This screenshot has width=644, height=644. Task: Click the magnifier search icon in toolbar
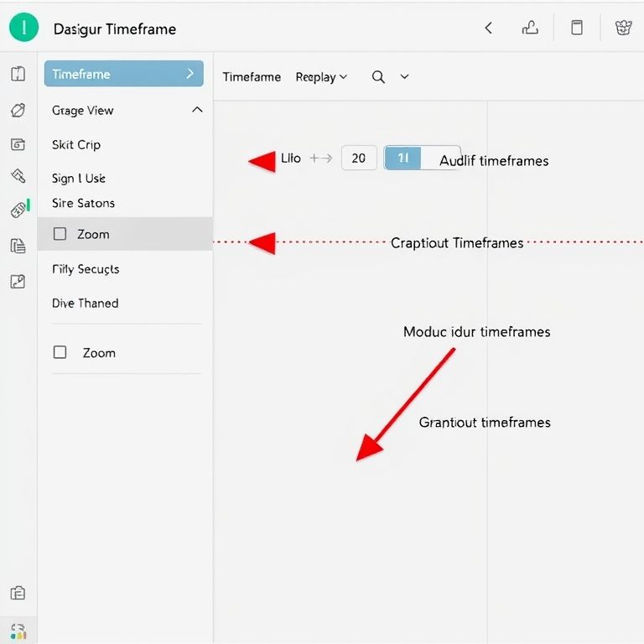(x=378, y=76)
